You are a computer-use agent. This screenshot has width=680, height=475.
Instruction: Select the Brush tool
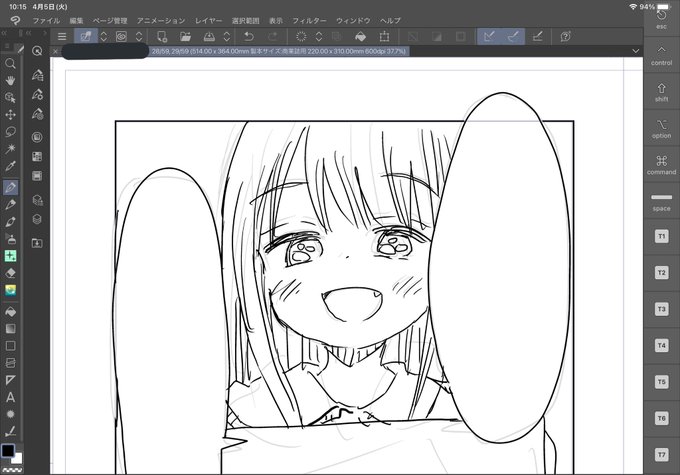click(10, 222)
